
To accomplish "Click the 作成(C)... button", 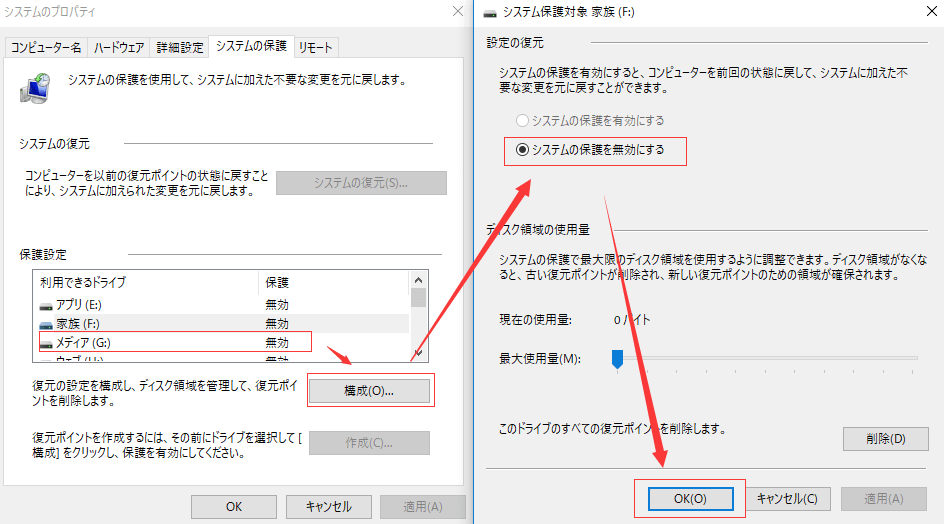I will click(x=369, y=443).
